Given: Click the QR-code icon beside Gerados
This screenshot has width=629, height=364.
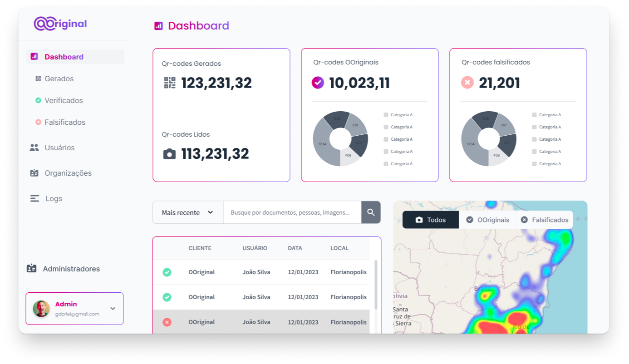Looking at the screenshot, I should [38, 79].
